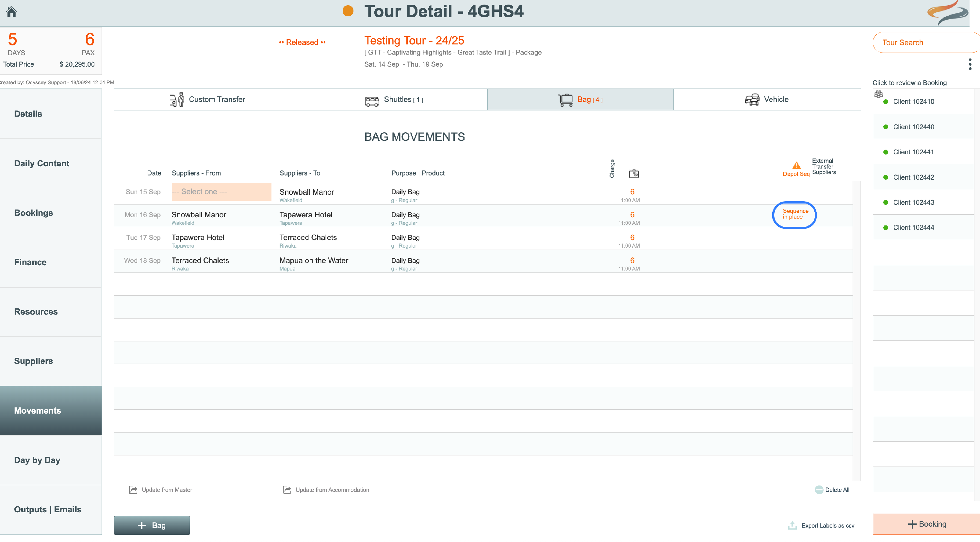Switch to the Shuttles tab
980x542 pixels.
[x=394, y=100]
